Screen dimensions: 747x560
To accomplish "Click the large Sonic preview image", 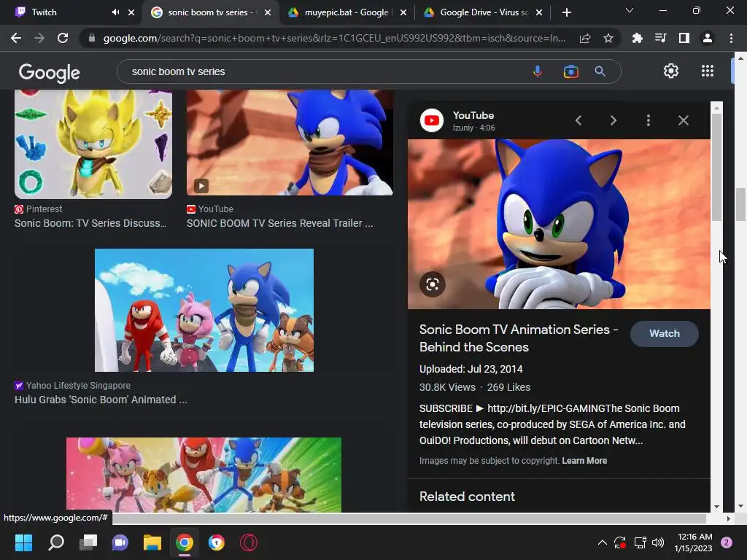I will [559, 224].
